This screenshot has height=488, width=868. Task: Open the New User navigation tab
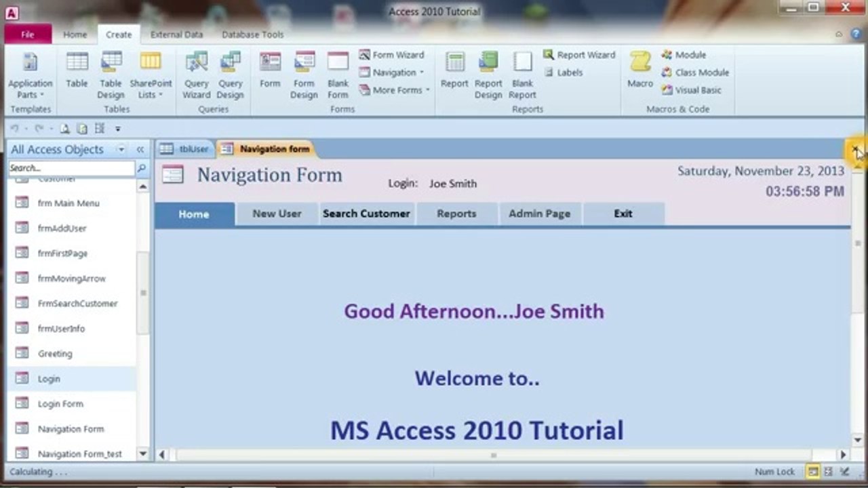(x=277, y=213)
